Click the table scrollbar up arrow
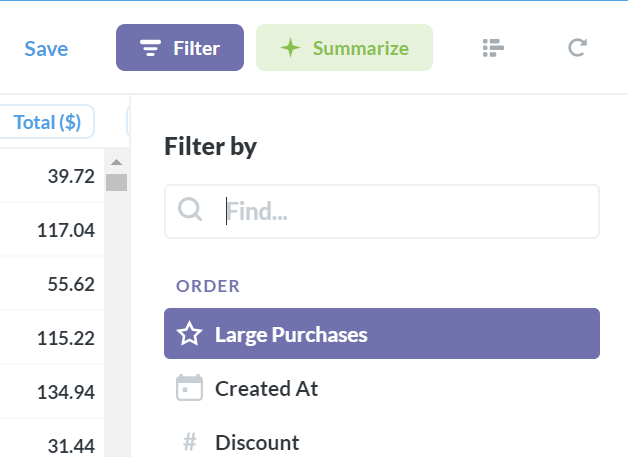 [116, 163]
